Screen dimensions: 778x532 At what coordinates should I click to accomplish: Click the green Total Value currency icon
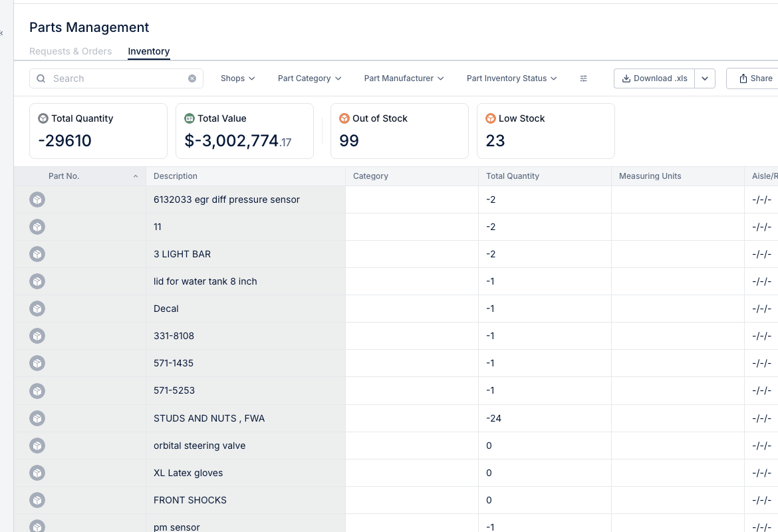pyautogui.click(x=191, y=118)
